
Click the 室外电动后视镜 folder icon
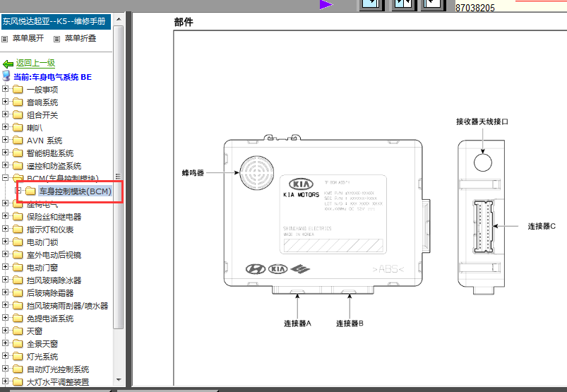[x=18, y=255]
